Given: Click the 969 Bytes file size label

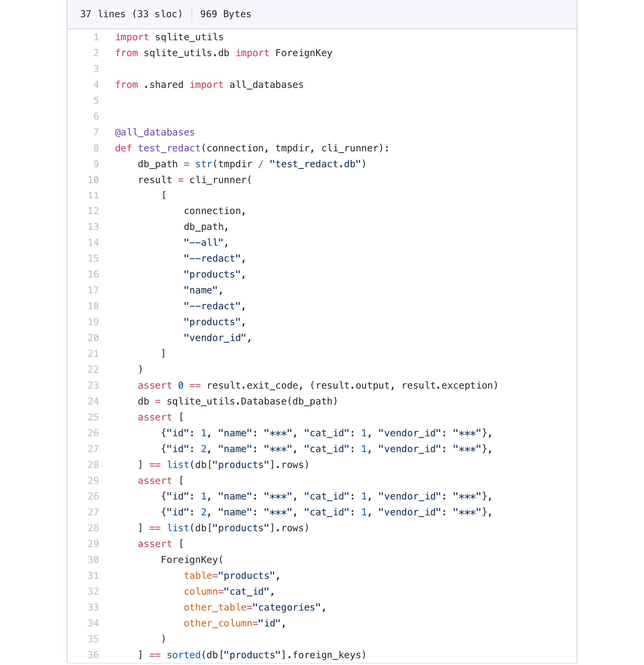Looking at the screenshot, I should [225, 14].
